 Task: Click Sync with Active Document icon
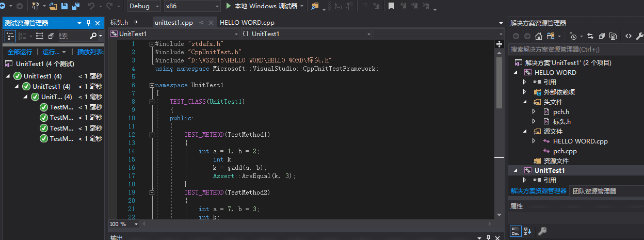(x=590, y=36)
